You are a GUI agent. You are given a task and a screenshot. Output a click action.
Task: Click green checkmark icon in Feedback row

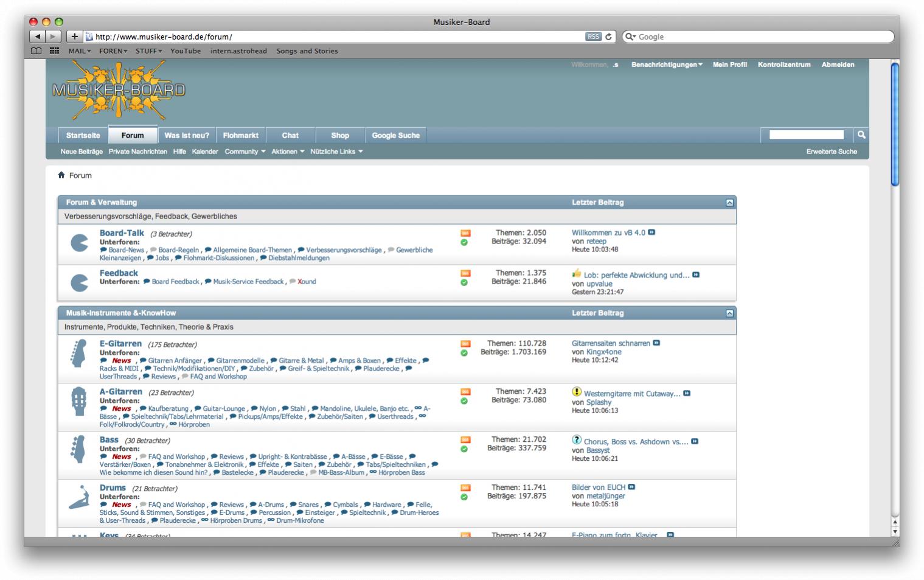point(464,282)
